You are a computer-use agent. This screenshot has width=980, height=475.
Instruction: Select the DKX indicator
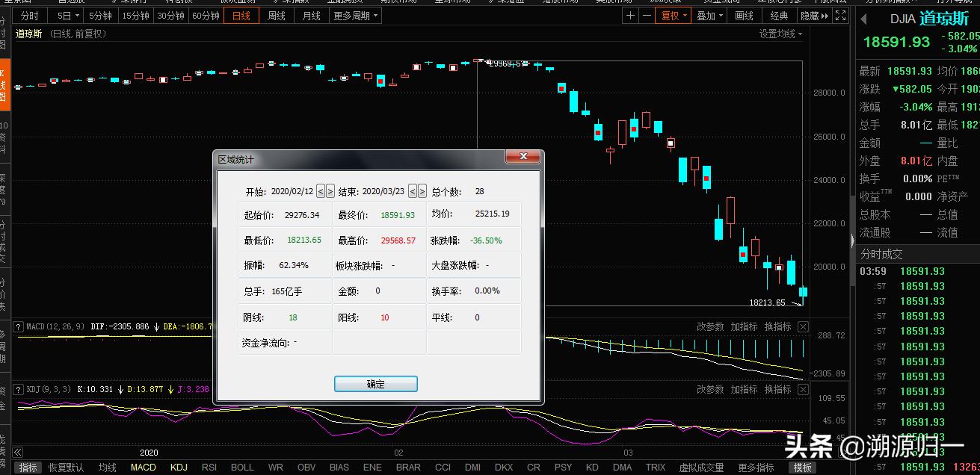point(504,468)
